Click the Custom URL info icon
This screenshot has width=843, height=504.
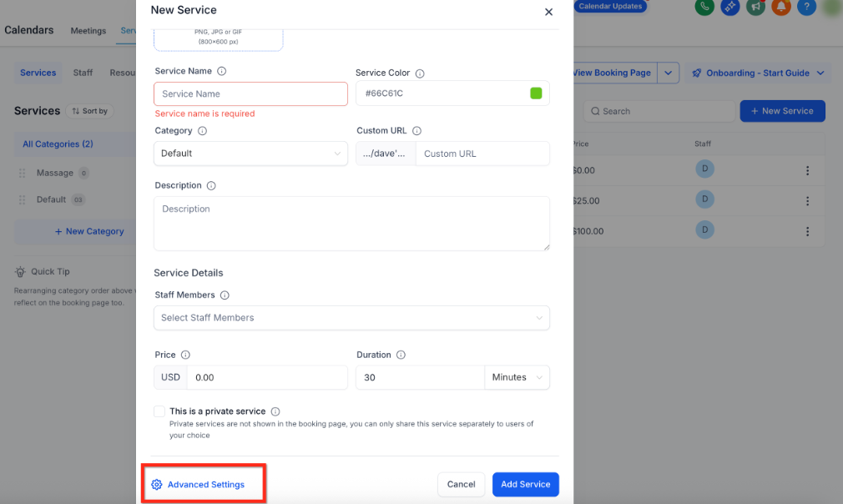click(x=416, y=131)
